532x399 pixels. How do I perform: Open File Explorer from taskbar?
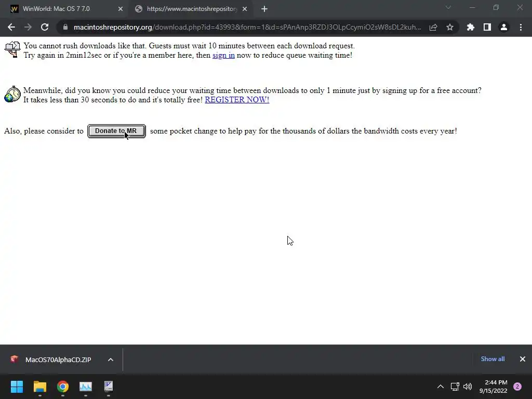[x=39, y=387]
